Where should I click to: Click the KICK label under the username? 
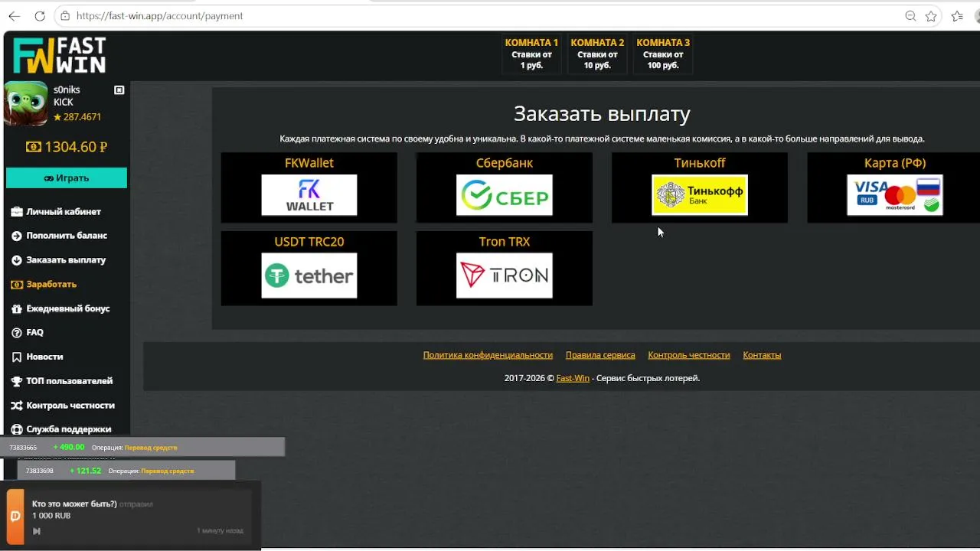pyautogui.click(x=64, y=103)
